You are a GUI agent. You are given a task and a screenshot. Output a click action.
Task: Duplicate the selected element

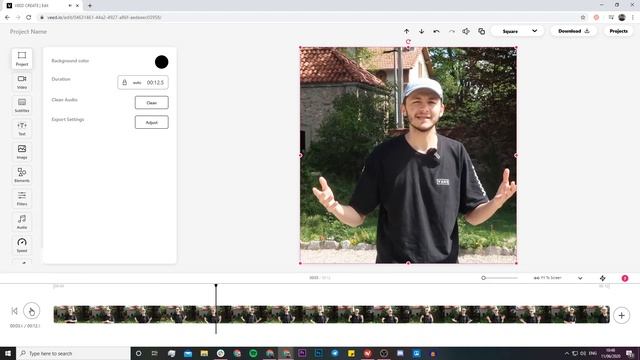point(482,31)
